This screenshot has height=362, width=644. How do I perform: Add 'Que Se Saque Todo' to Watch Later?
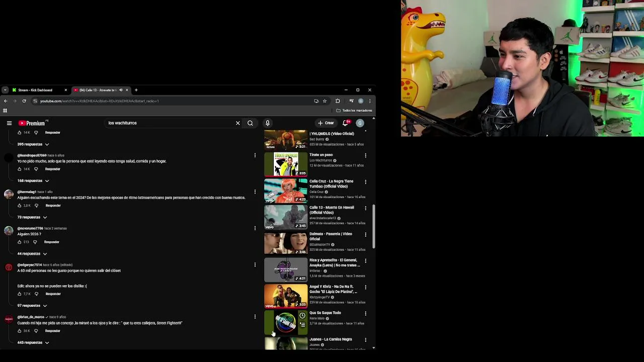[302, 316]
